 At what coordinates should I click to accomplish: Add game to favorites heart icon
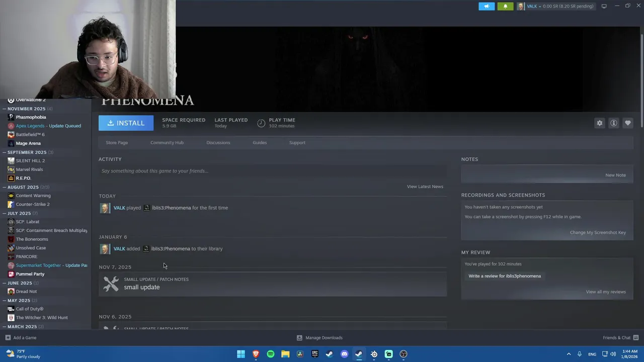[x=627, y=123]
